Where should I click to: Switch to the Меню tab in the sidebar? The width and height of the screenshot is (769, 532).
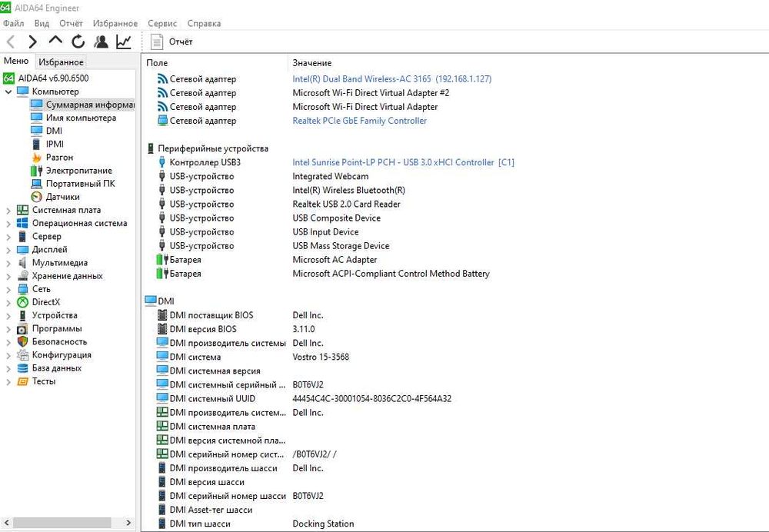click(x=16, y=61)
